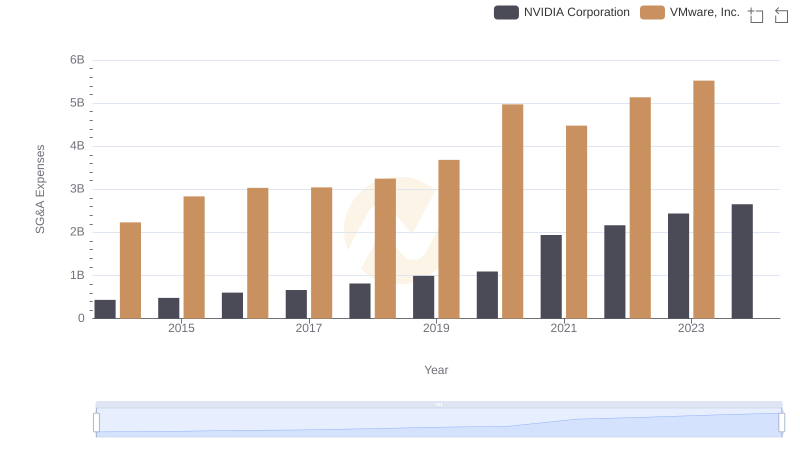Select the 2022 NVIDIA bar

[615, 272]
